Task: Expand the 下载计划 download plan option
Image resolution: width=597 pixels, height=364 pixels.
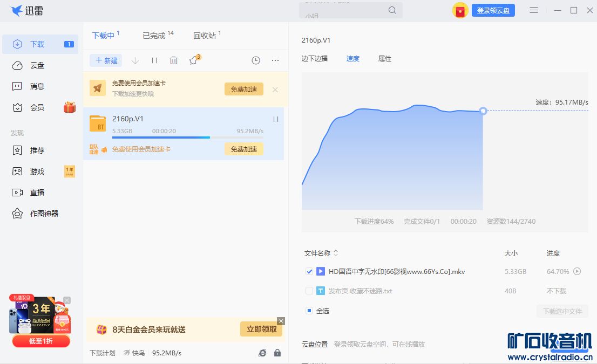Action: click(103, 353)
